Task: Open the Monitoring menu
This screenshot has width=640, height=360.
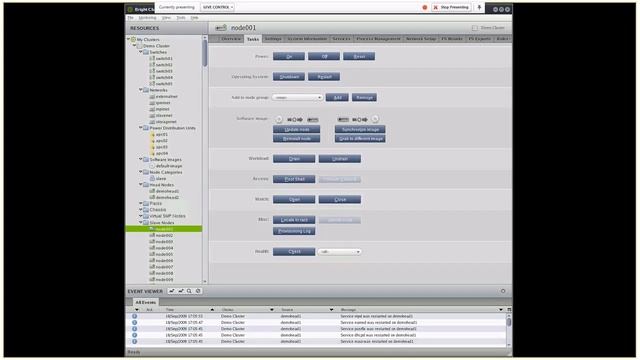Action: (147, 18)
